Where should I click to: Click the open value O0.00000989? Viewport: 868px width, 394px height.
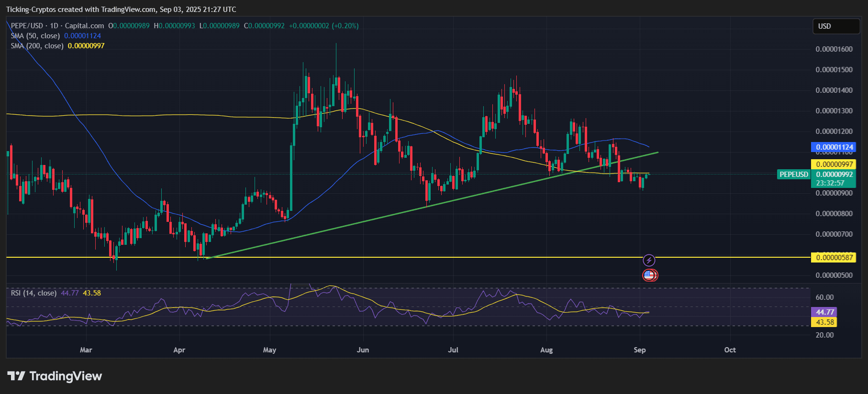pyautogui.click(x=129, y=26)
